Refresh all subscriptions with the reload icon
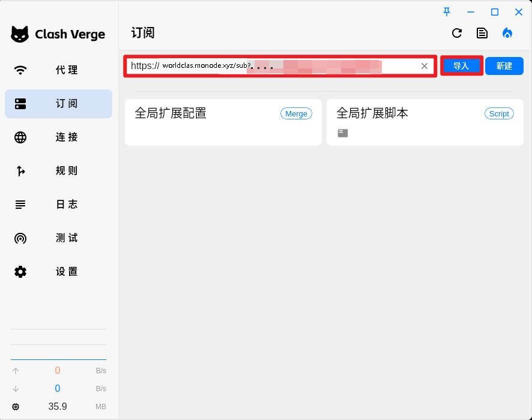The image size is (532, 420). 457,33
